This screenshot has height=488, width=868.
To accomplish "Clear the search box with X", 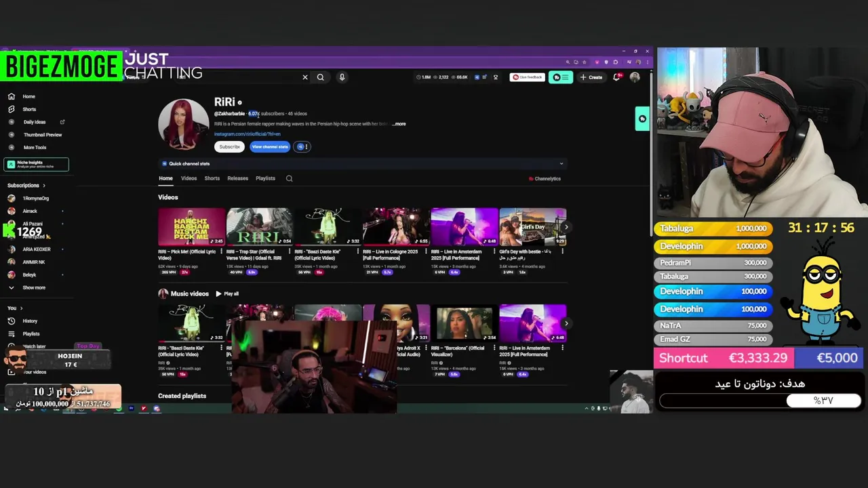I will click(305, 77).
